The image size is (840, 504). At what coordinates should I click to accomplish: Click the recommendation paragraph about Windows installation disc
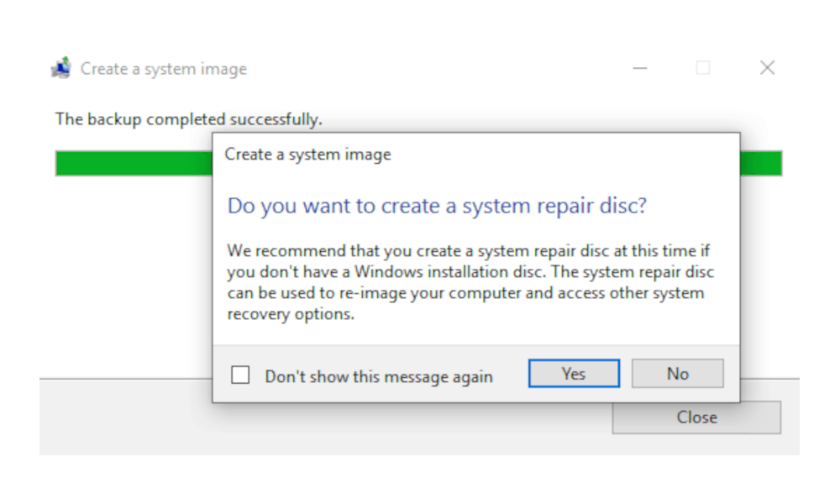click(x=470, y=282)
